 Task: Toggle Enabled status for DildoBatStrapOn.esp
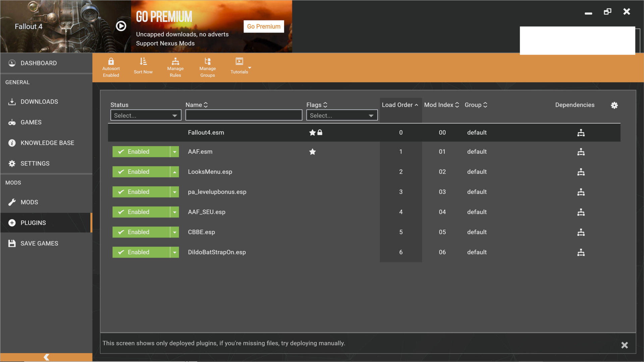pos(141,252)
